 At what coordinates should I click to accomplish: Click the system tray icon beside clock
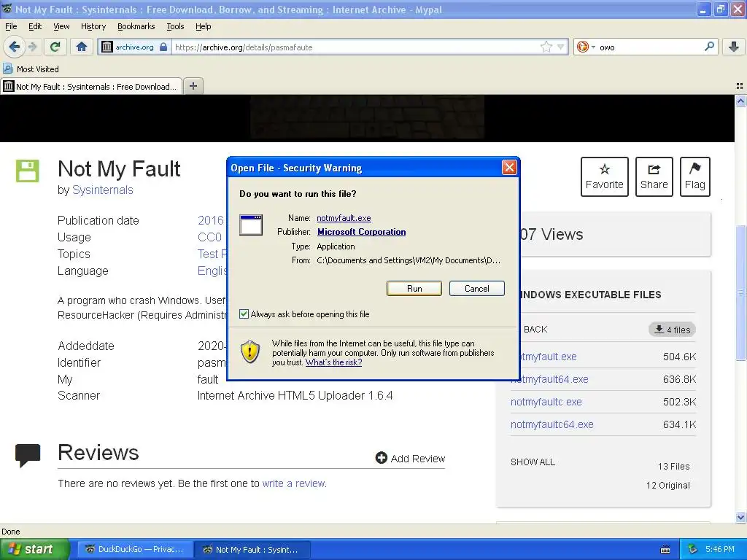point(693,549)
